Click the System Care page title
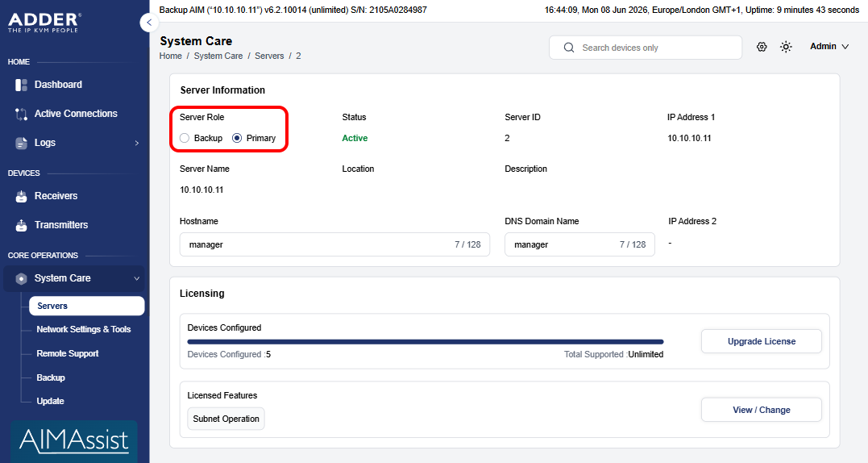The image size is (868, 463). (x=196, y=41)
